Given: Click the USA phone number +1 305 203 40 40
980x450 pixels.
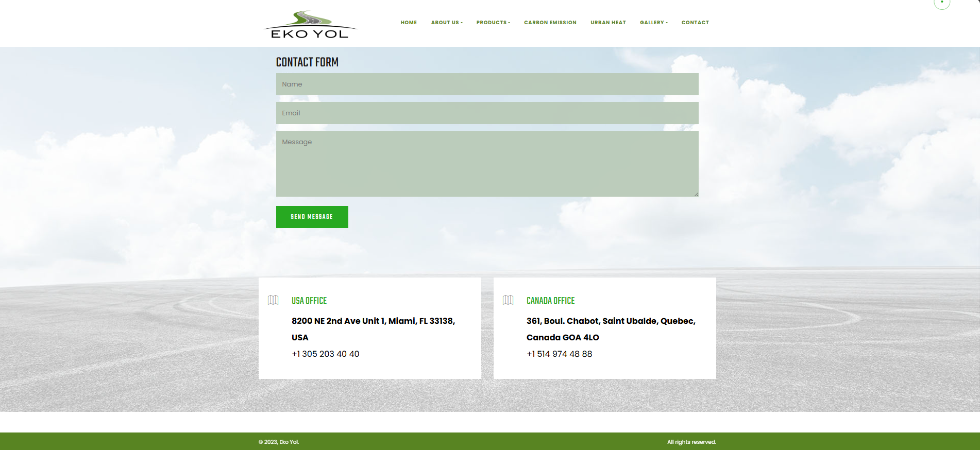Looking at the screenshot, I should coord(325,354).
